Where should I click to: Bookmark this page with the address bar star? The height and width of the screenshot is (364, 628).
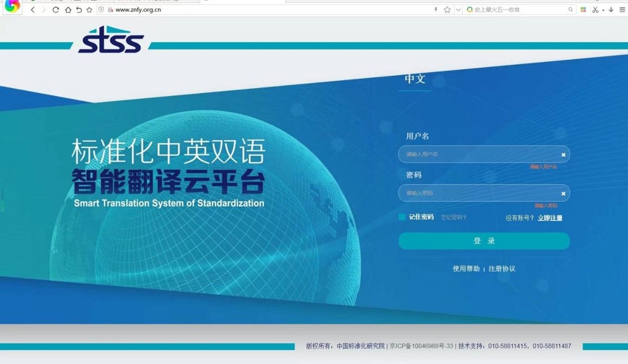(447, 10)
